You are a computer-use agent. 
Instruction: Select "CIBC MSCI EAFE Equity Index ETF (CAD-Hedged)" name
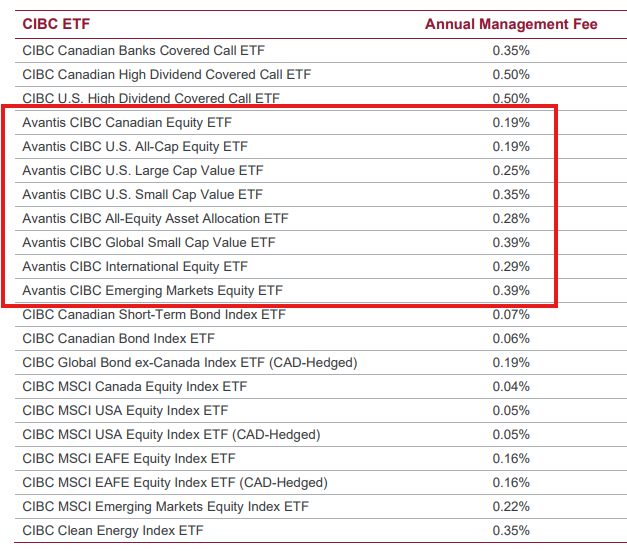(175, 483)
